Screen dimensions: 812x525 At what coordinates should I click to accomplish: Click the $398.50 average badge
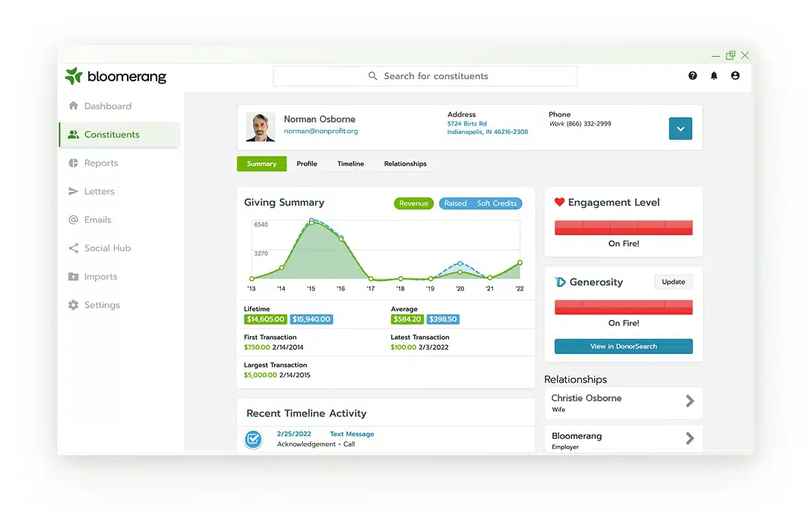pos(444,319)
